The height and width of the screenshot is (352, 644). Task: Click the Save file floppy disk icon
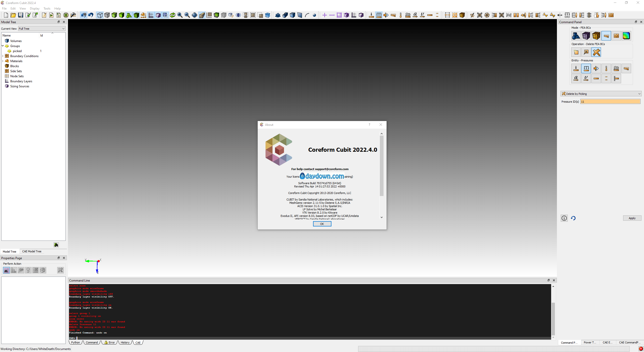(x=21, y=15)
